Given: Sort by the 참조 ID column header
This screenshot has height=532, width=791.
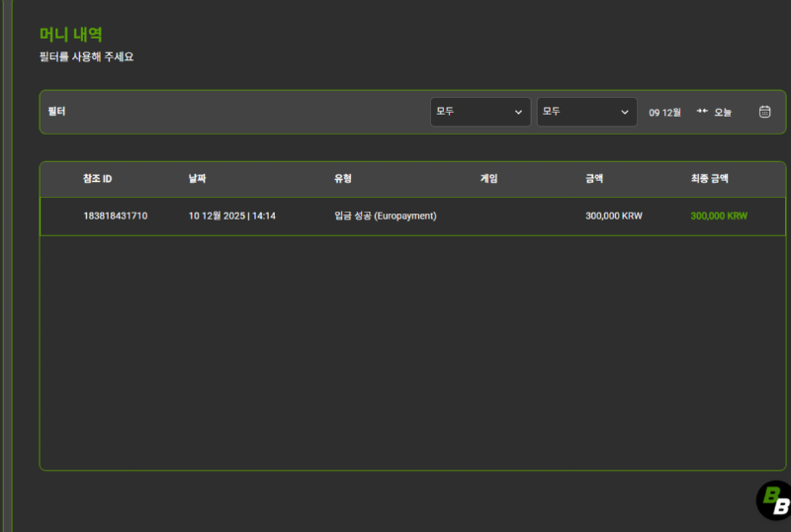Looking at the screenshot, I should pos(97,179).
